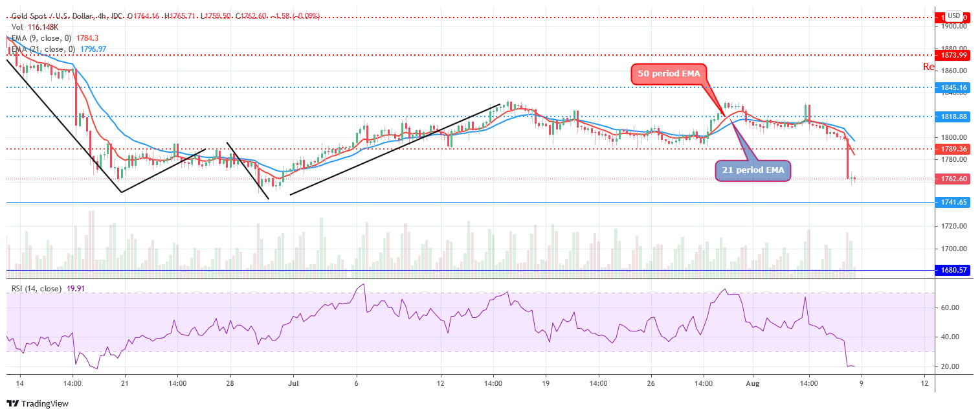Screen dimensions: 980x415
Task: Select the Gold Spot / U.S. Dollar symbol title
Action: coord(51,16)
